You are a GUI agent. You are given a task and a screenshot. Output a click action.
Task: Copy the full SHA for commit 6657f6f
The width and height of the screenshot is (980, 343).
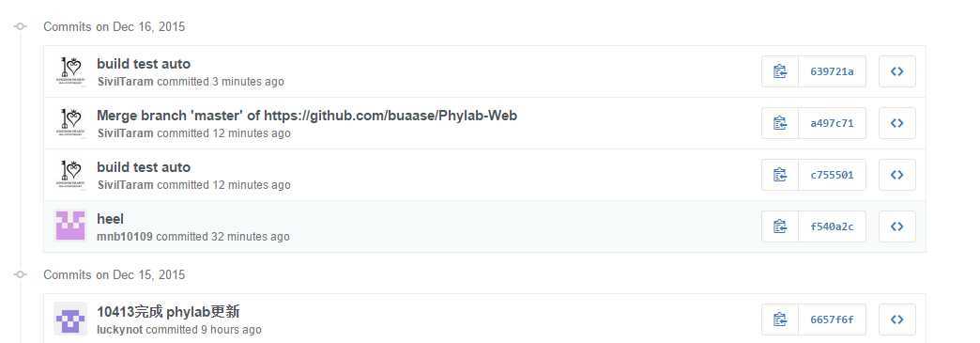point(780,320)
